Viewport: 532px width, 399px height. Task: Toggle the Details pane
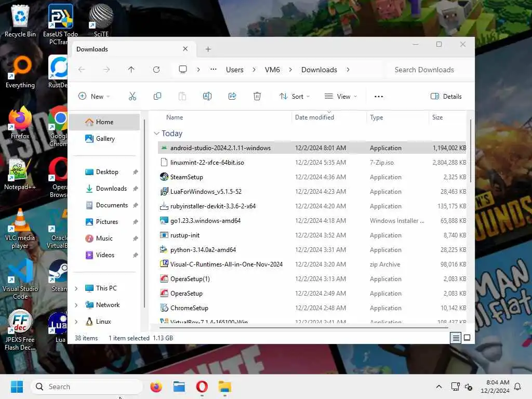pyautogui.click(x=446, y=96)
